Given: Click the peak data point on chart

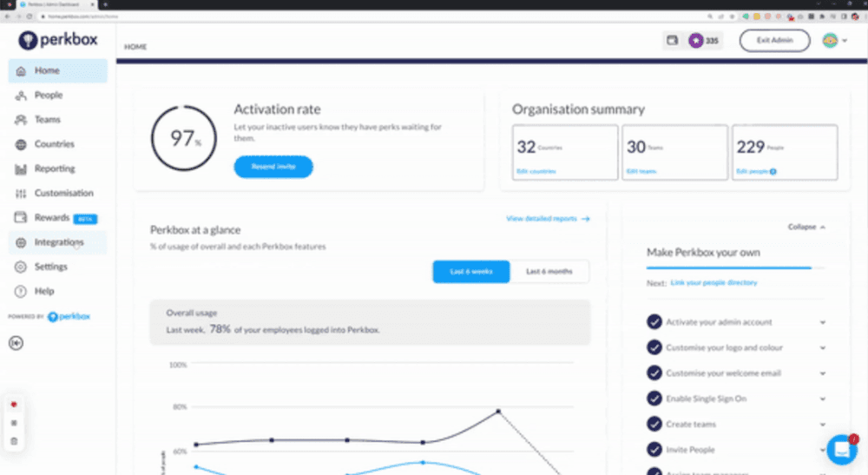Looking at the screenshot, I should pyautogui.click(x=498, y=412).
